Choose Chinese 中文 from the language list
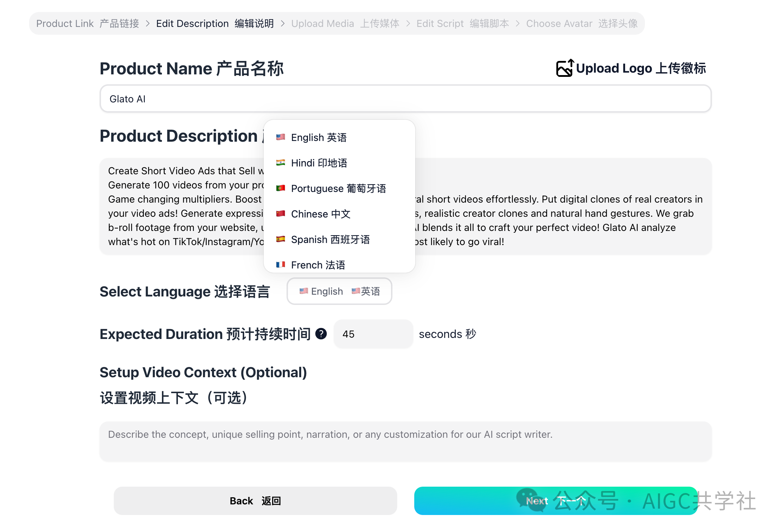Viewport: 781px width, 532px height. tap(321, 214)
